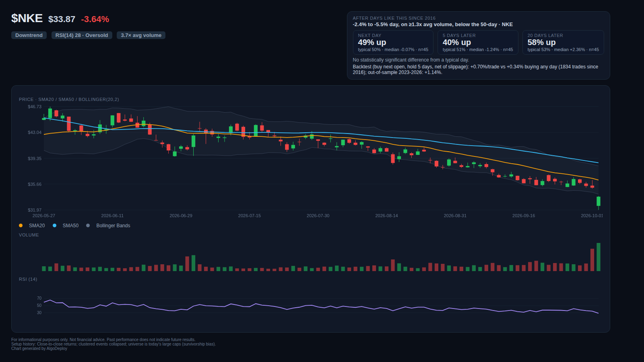Click the 2026-07-15 date axis label
644x362 pixels.
250,216
